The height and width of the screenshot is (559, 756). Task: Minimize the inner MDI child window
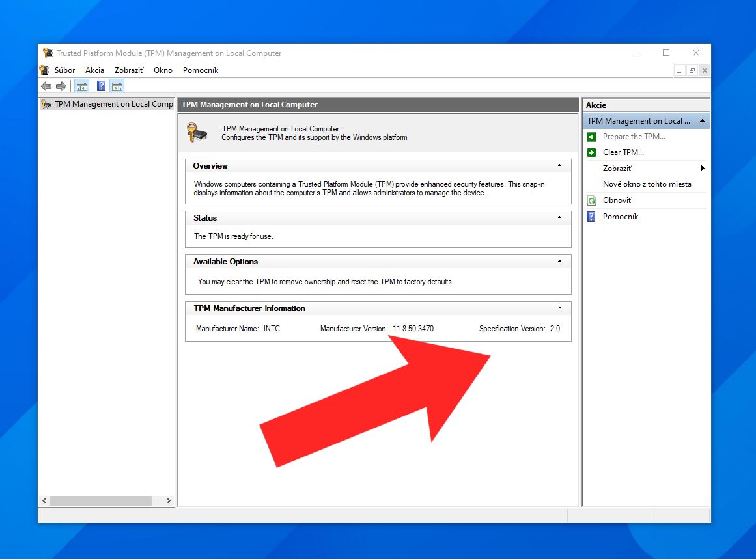[679, 71]
